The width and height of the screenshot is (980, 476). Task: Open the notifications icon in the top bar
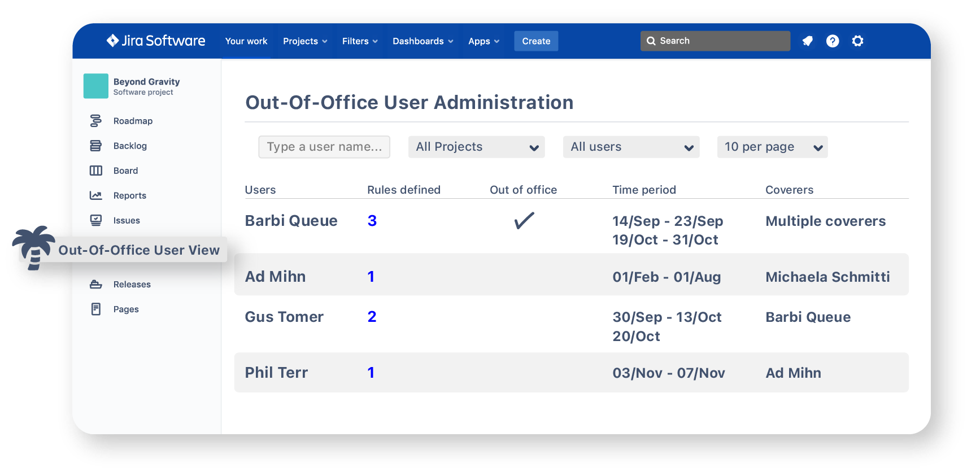(x=808, y=41)
